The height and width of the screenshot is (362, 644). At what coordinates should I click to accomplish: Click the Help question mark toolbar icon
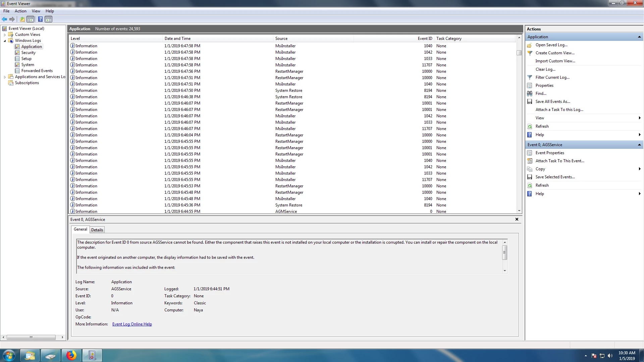(40, 19)
